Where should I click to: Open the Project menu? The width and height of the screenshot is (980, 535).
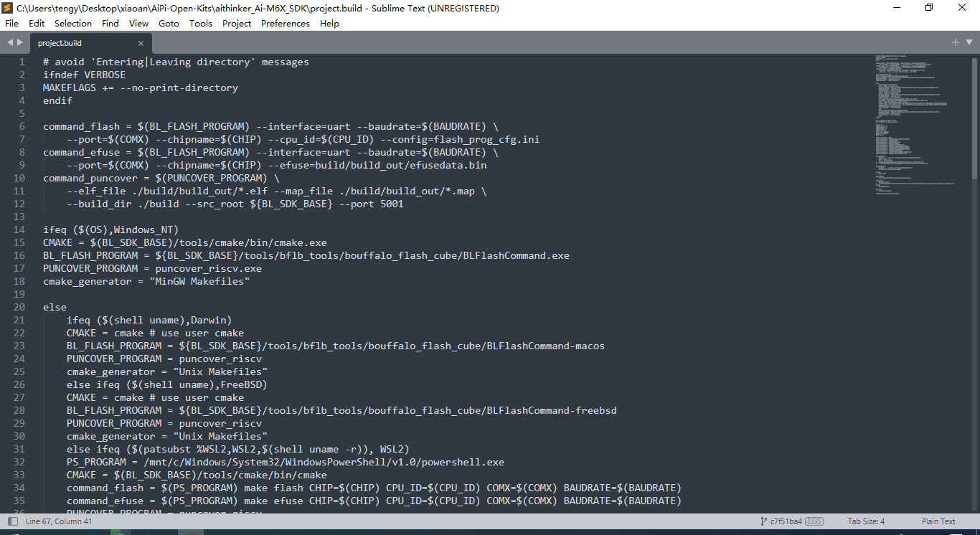237,23
